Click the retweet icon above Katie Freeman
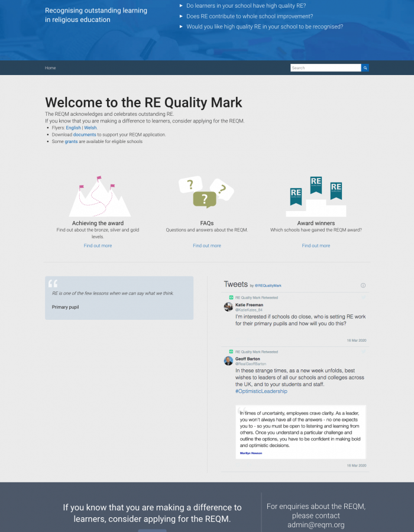This screenshot has width=414, height=532. 231,297
